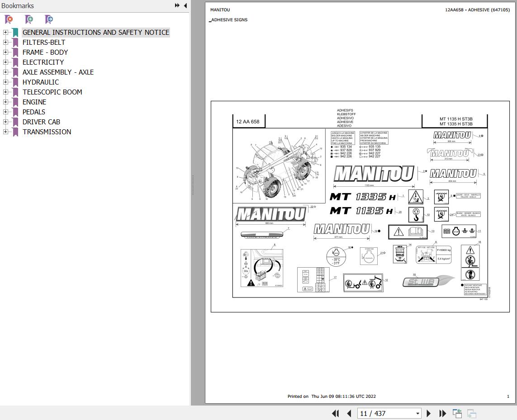Expand the PEDALS bookmark node
The width and height of the screenshot is (517, 420).
tap(5, 112)
